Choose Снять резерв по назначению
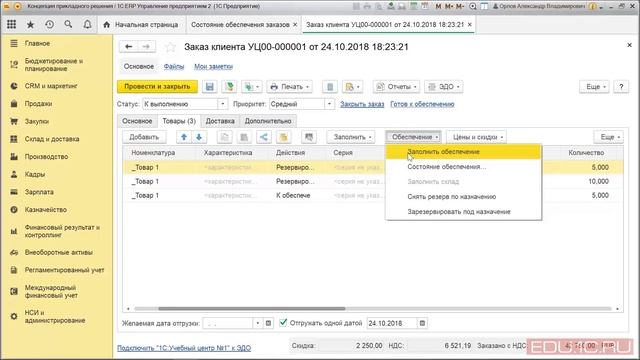Screen dimensions: 640x360 pos(463,197)
